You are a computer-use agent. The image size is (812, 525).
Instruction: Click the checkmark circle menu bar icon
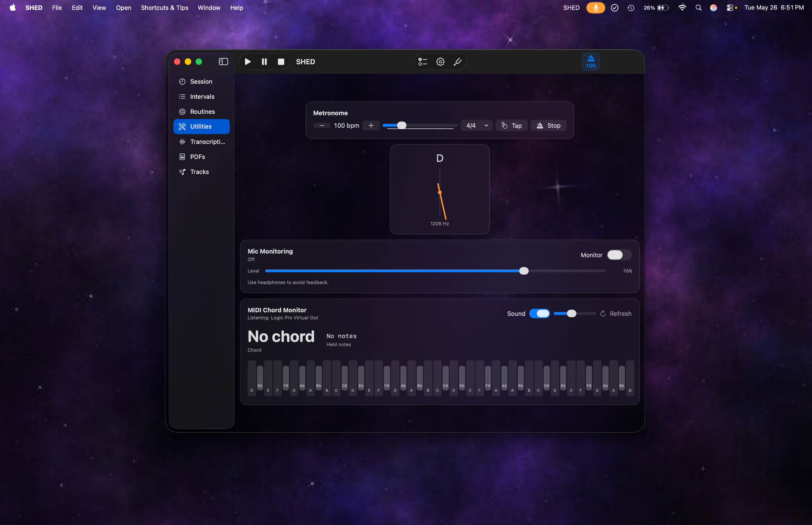point(615,8)
